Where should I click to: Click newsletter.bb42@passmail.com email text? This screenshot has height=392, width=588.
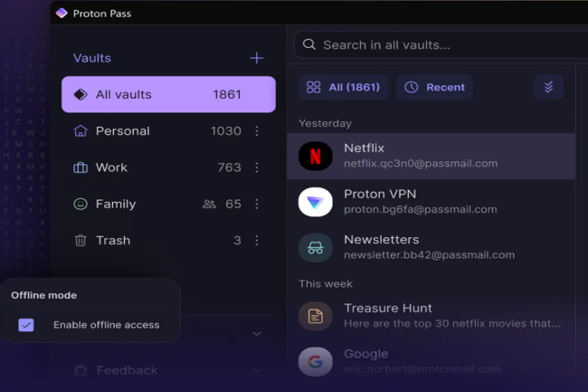430,255
